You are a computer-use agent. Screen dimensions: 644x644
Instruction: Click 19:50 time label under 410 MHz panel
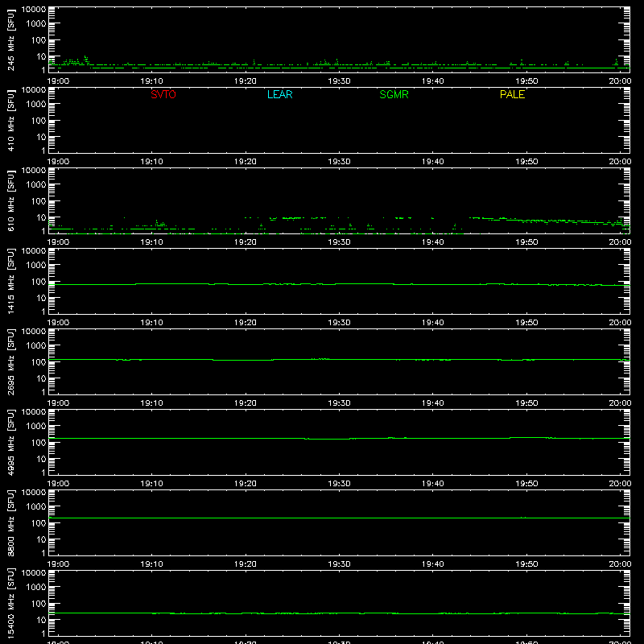(526, 162)
